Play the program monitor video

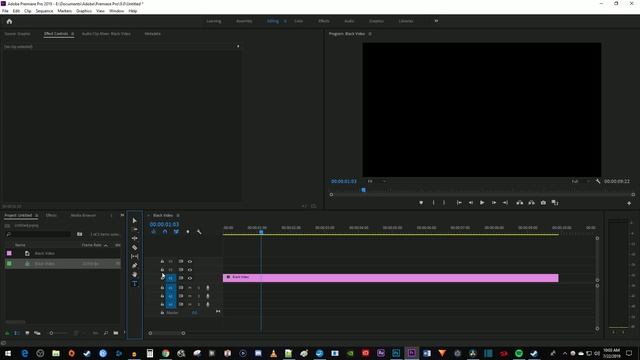click(x=482, y=202)
